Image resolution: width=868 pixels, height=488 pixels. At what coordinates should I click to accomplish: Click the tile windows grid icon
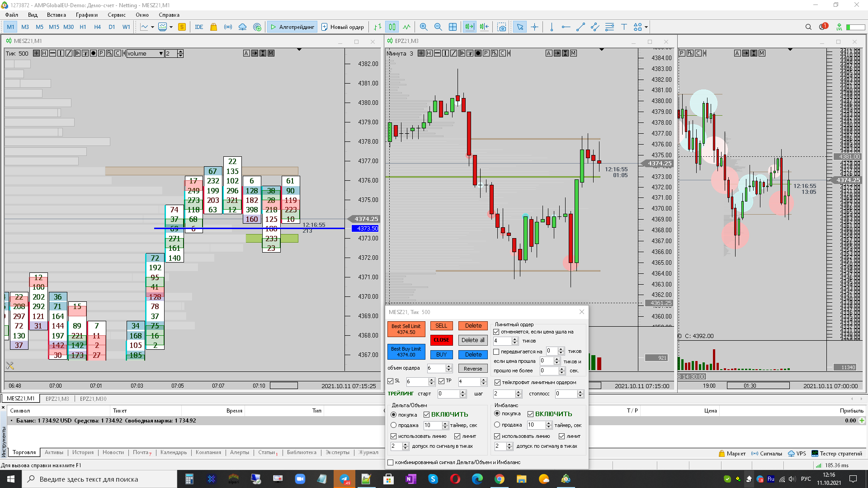[x=453, y=27]
